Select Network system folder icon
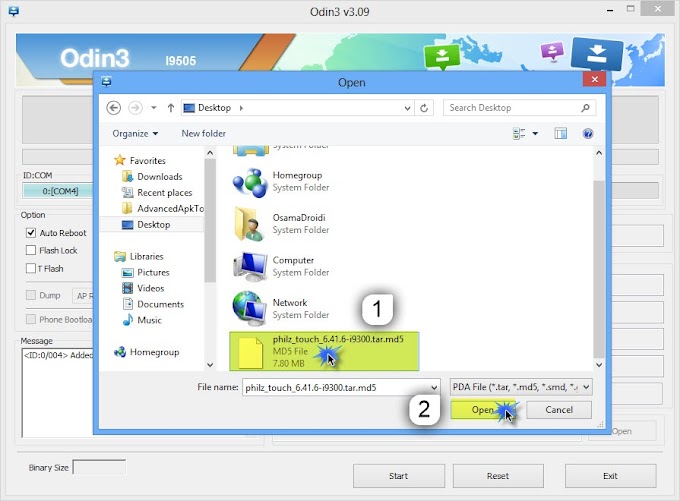Viewport: 680px width, 501px height. coord(250,308)
